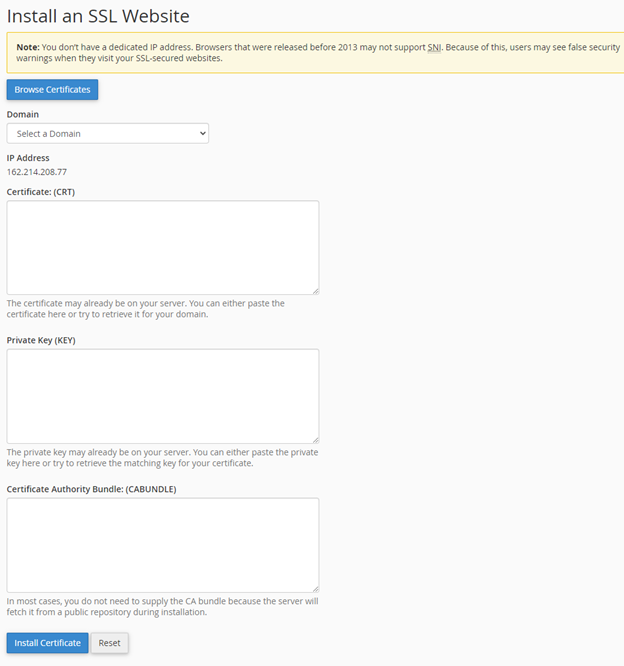Click the Certificate: (CRT) label
This screenshot has width=624, height=666.
pos(41,191)
